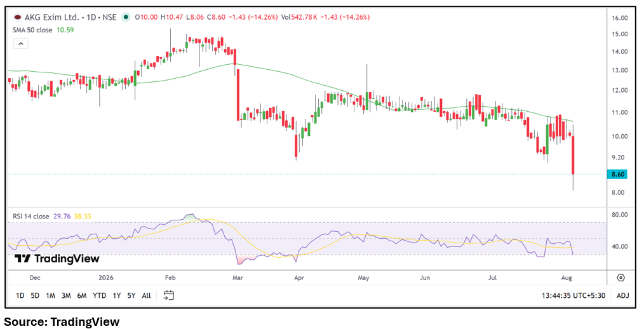Open the go-to-date calendar icon

(168, 295)
